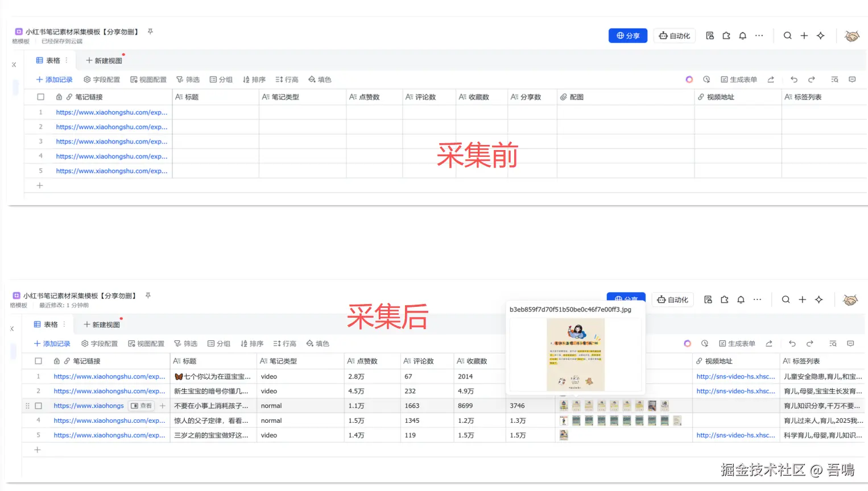
Task: Click the enlarged image preview under b3eb859f...jpg
Action: (x=576, y=355)
